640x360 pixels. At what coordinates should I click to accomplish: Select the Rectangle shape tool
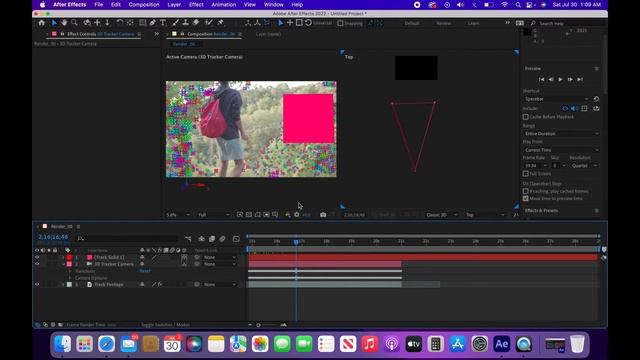coord(142,23)
